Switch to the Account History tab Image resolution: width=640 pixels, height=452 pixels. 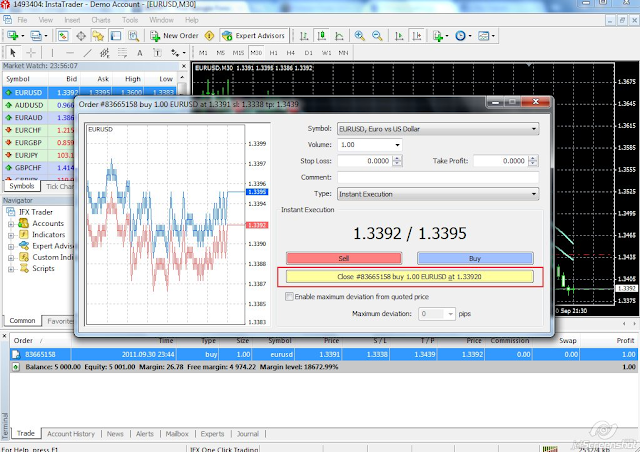(71, 434)
